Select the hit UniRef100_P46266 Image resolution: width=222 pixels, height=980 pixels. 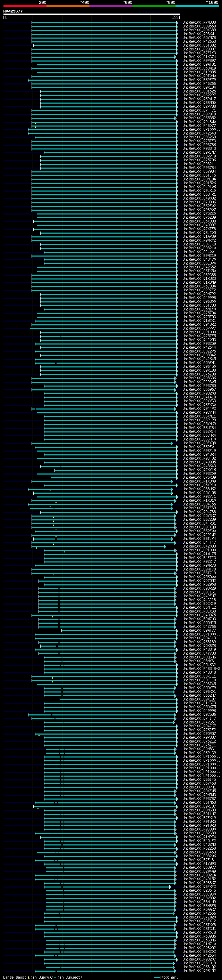(x=199, y=84)
